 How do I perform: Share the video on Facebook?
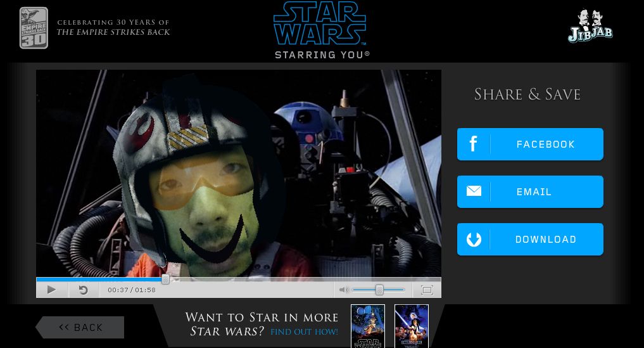tap(530, 144)
